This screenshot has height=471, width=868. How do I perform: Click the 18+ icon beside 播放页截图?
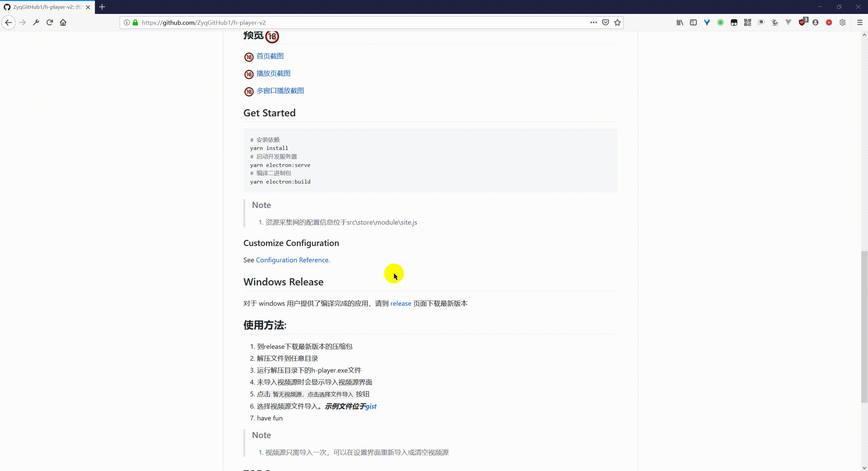click(249, 74)
